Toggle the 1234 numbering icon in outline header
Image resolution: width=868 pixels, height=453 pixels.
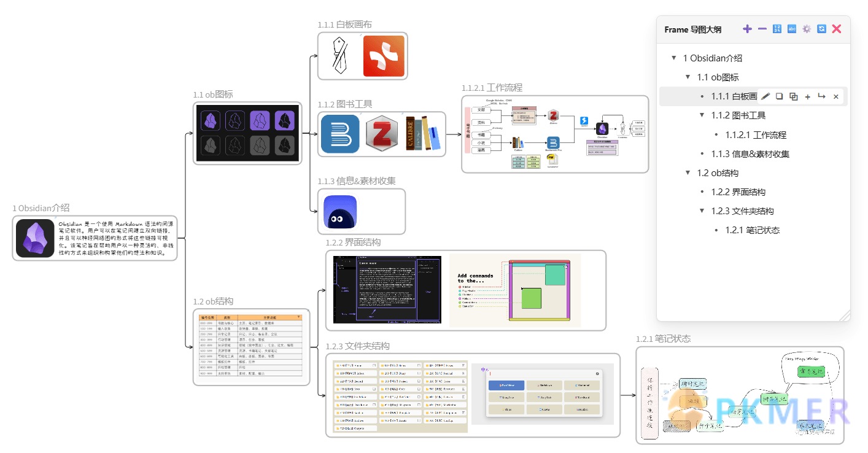click(x=777, y=29)
